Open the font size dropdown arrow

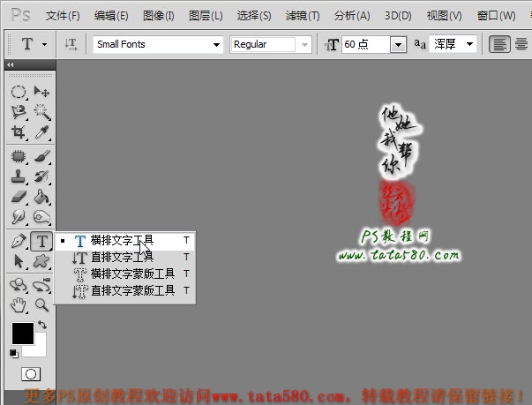pyautogui.click(x=398, y=44)
